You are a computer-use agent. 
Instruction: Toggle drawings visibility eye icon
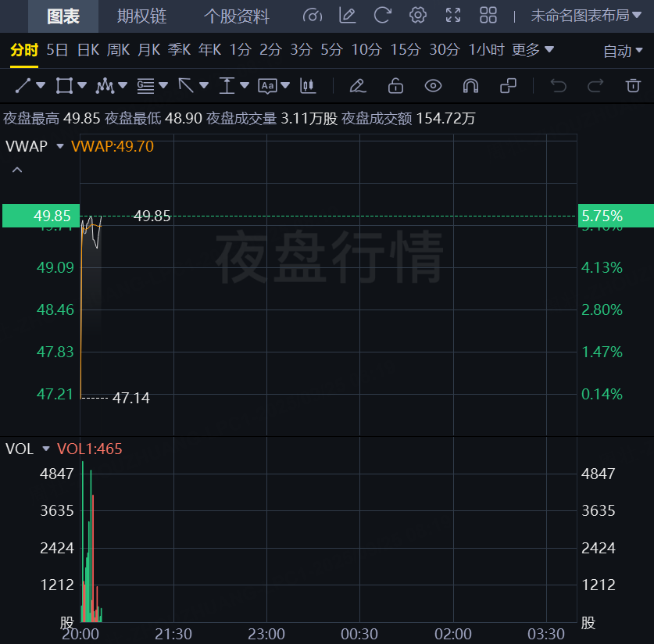coord(433,85)
